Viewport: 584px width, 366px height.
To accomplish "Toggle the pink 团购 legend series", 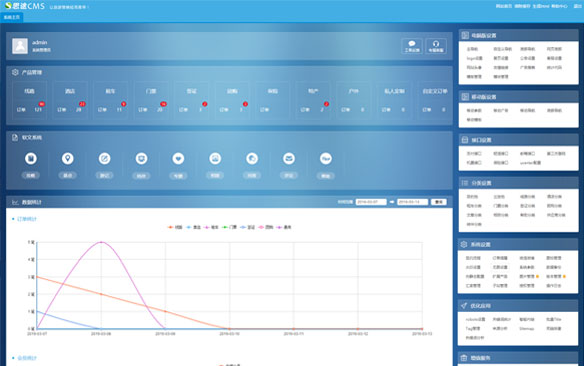I will tap(266, 227).
